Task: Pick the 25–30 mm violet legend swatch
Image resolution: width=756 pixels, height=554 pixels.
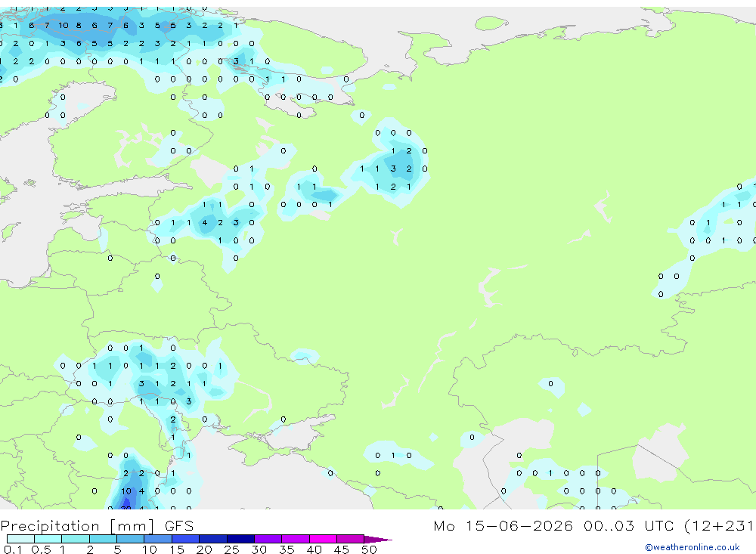Action: pyautogui.click(x=240, y=539)
